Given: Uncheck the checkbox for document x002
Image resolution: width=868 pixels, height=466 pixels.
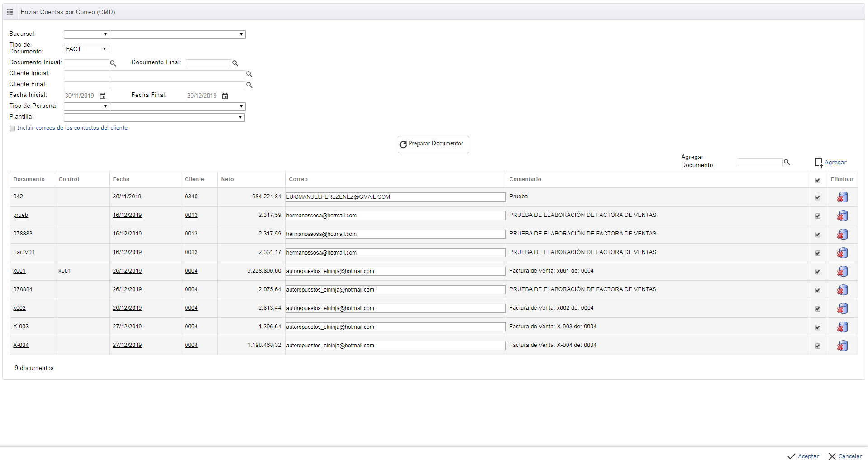Looking at the screenshot, I should (x=818, y=309).
